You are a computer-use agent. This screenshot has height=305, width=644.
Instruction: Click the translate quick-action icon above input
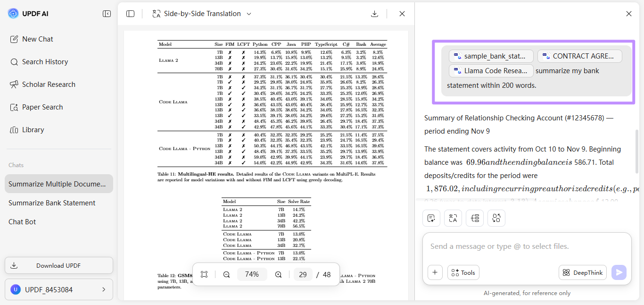coord(453,218)
